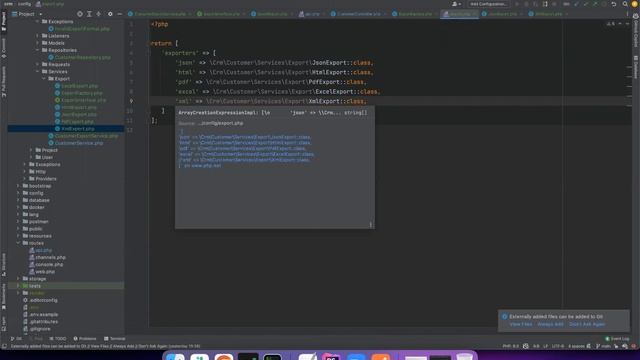Open the Database tool window on right stripe
640x360 pixels.
(636, 68)
